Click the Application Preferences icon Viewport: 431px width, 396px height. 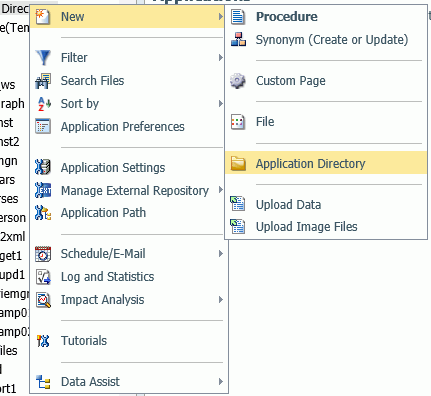point(43,127)
